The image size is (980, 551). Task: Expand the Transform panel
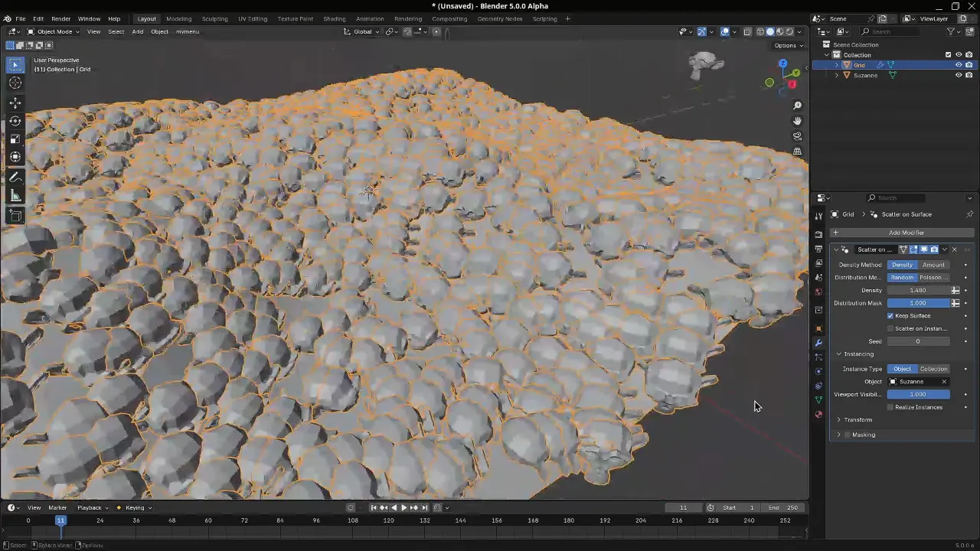point(839,420)
